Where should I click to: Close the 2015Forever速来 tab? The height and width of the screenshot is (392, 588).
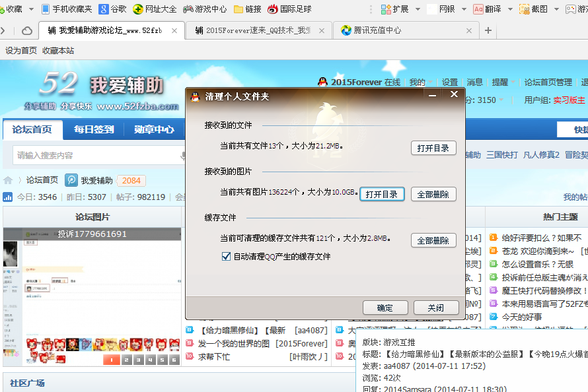click(322, 30)
